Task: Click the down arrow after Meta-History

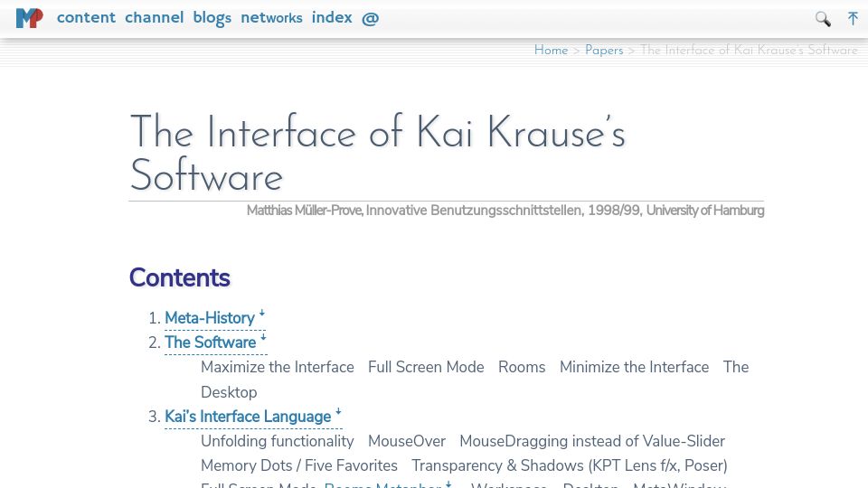Action: pos(262,314)
